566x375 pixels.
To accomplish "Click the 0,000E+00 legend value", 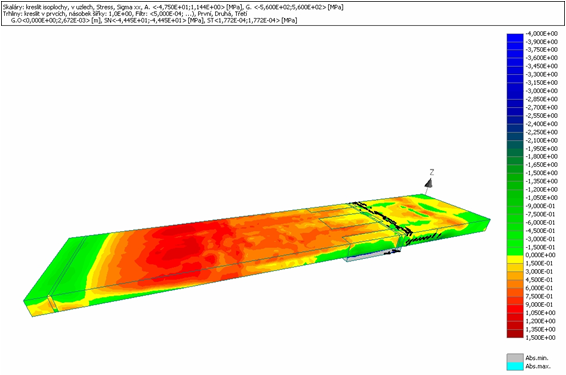I will pos(541,255).
